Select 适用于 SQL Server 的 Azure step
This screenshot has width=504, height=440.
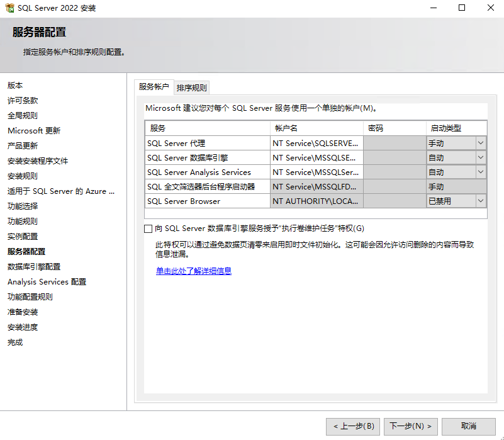click(x=61, y=191)
